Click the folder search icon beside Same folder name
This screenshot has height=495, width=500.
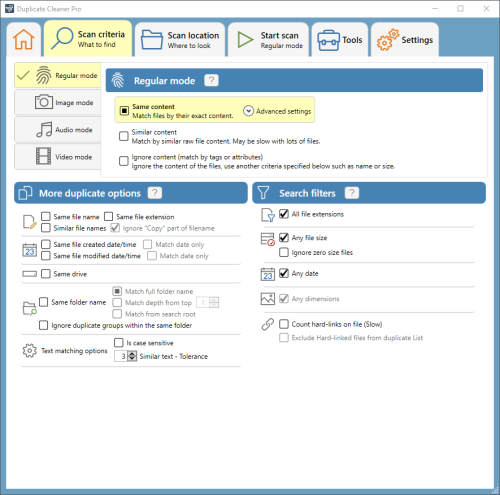(30, 308)
